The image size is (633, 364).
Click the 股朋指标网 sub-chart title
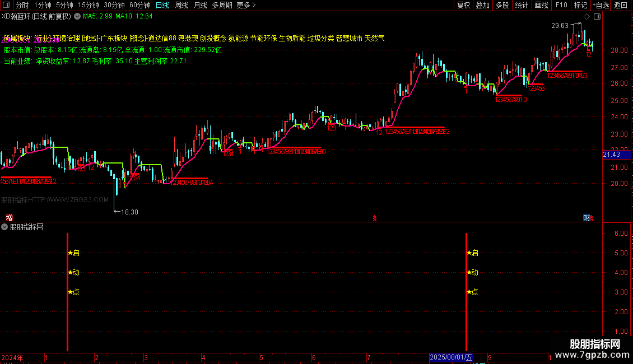click(27, 227)
